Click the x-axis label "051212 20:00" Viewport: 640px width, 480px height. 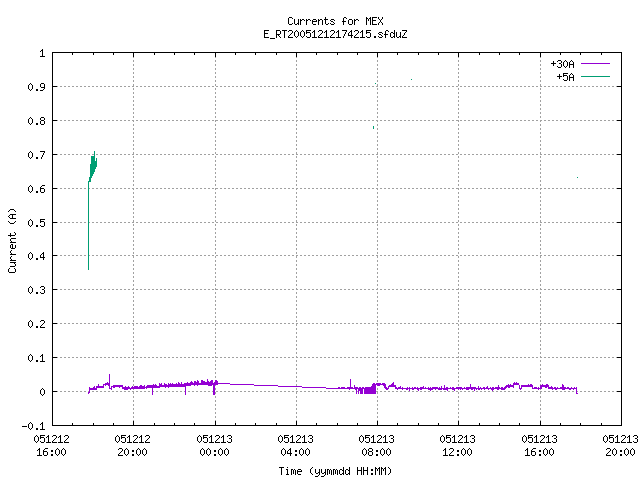(x=133, y=445)
